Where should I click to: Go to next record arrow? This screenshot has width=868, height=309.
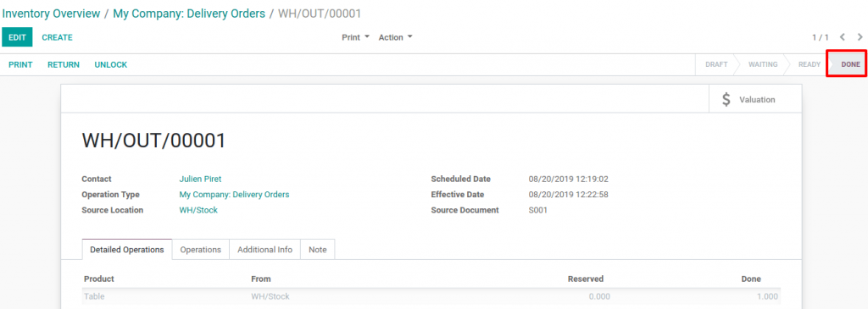click(x=860, y=37)
